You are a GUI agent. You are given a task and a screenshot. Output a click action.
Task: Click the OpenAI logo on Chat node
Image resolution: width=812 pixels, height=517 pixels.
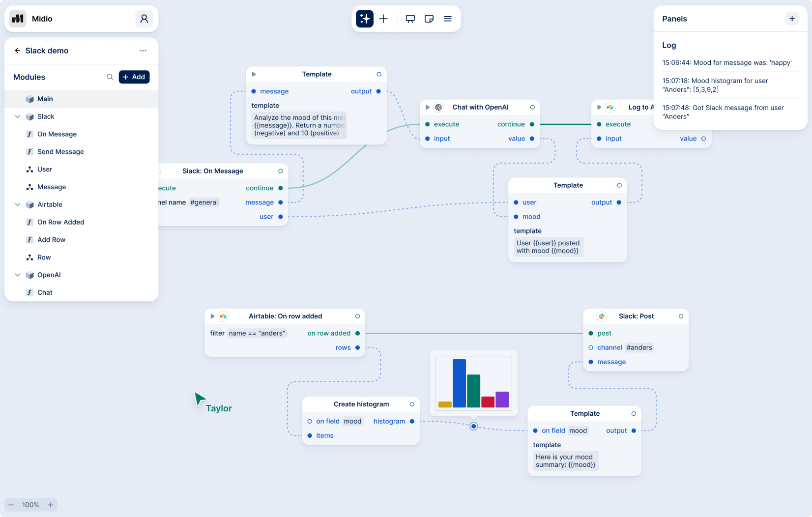coord(438,107)
